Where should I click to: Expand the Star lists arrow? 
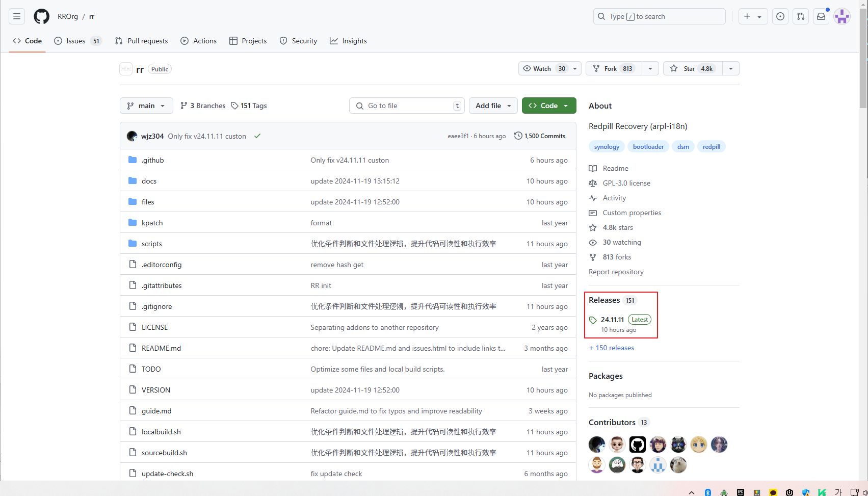tap(731, 68)
